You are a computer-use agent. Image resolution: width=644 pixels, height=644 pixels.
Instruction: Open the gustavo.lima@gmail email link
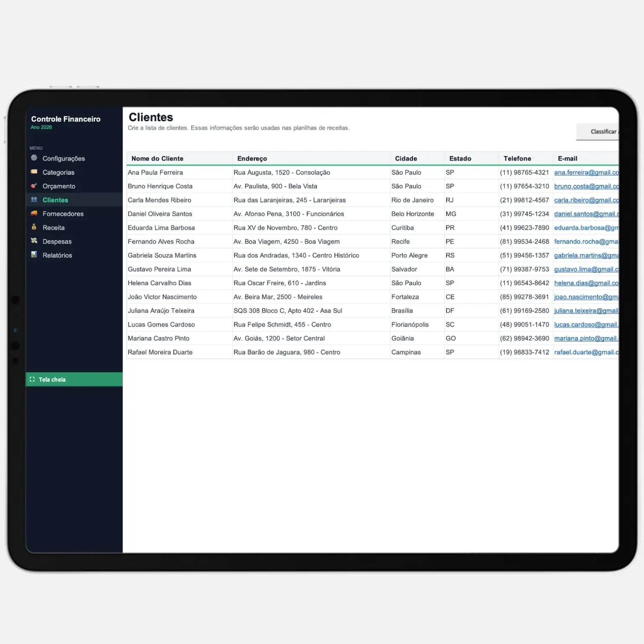coord(586,269)
